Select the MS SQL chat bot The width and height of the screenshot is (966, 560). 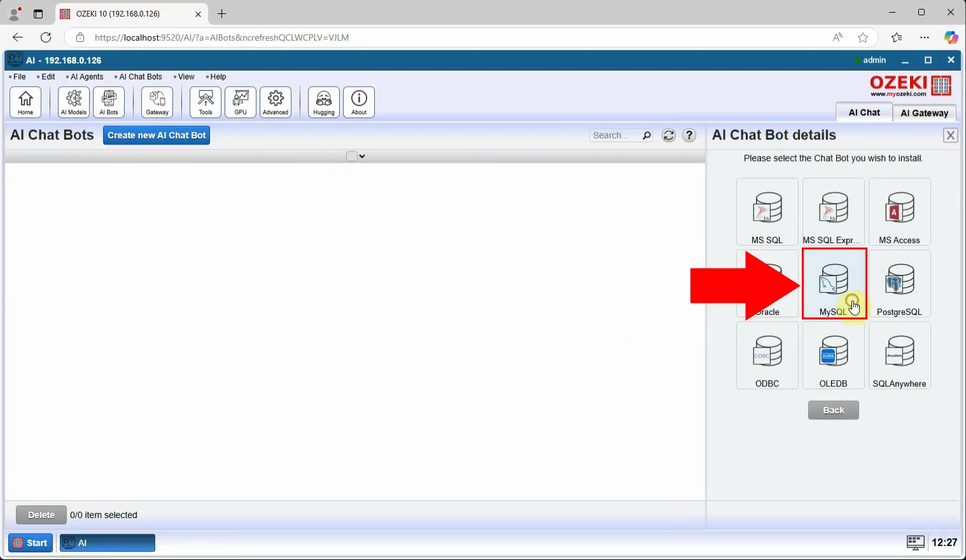click(767, 212)
